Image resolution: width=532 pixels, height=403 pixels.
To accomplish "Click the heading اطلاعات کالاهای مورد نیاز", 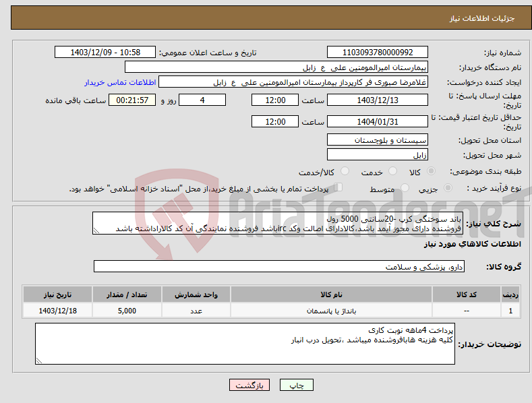I will 472,244.
